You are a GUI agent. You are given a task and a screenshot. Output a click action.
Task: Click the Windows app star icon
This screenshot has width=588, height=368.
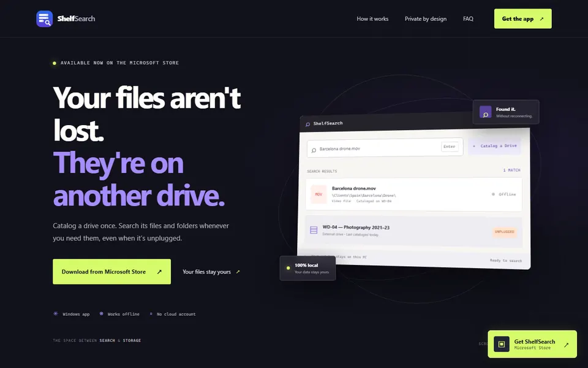point(56,313)
